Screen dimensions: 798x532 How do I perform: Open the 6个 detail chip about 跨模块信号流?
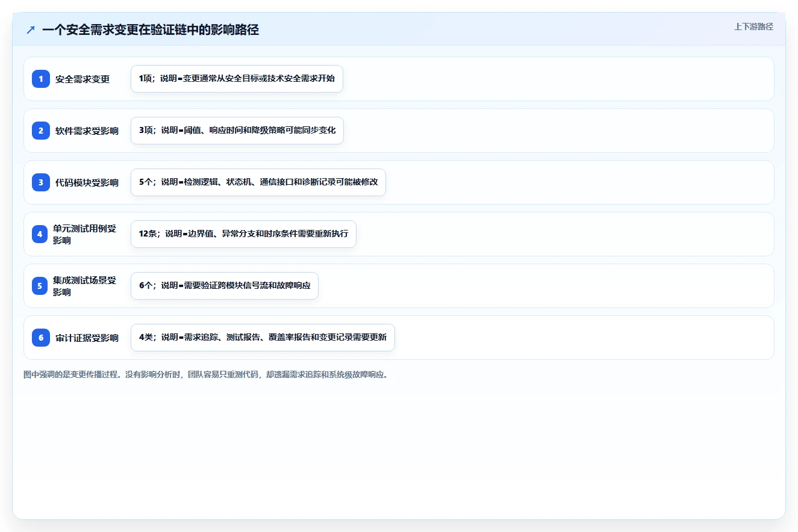tap(225, 286)
